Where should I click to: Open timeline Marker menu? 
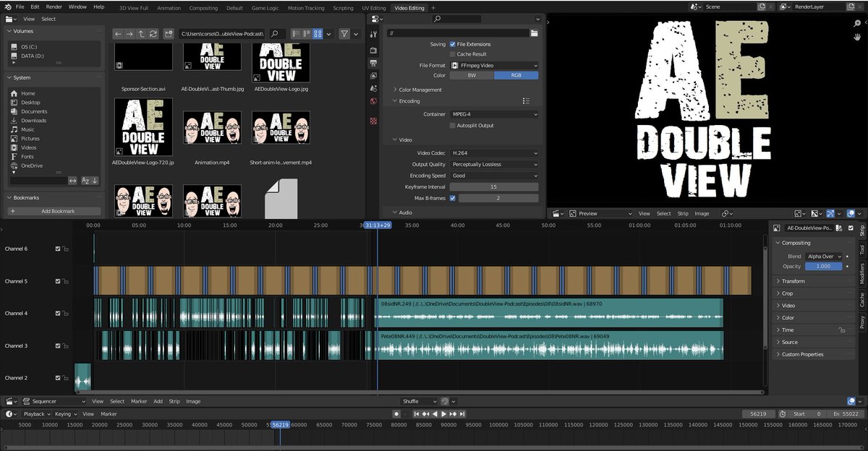(109, 414)
